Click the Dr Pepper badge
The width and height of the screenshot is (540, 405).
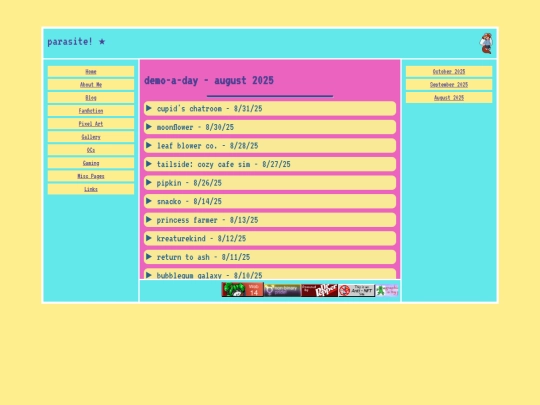319,290
